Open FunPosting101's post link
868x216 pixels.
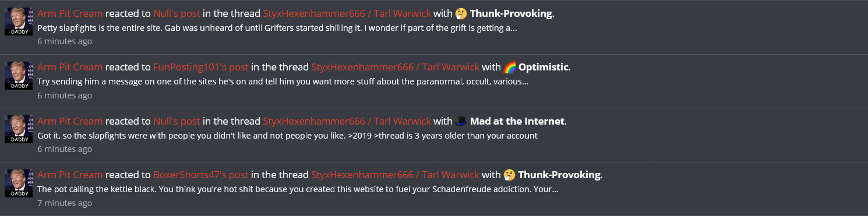201,67
